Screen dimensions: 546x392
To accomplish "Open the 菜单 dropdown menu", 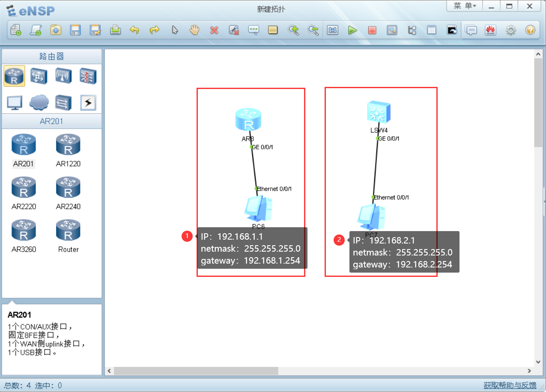I will (465, 6).
